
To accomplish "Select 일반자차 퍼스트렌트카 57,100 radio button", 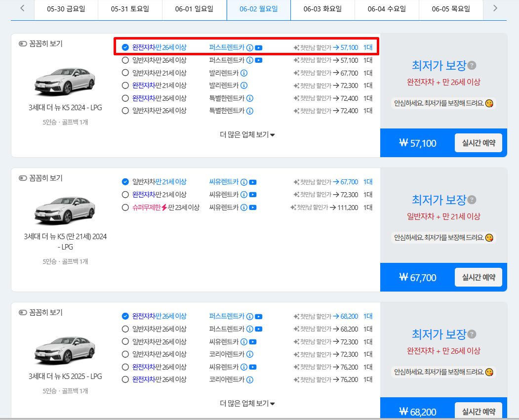I will 125,60.
